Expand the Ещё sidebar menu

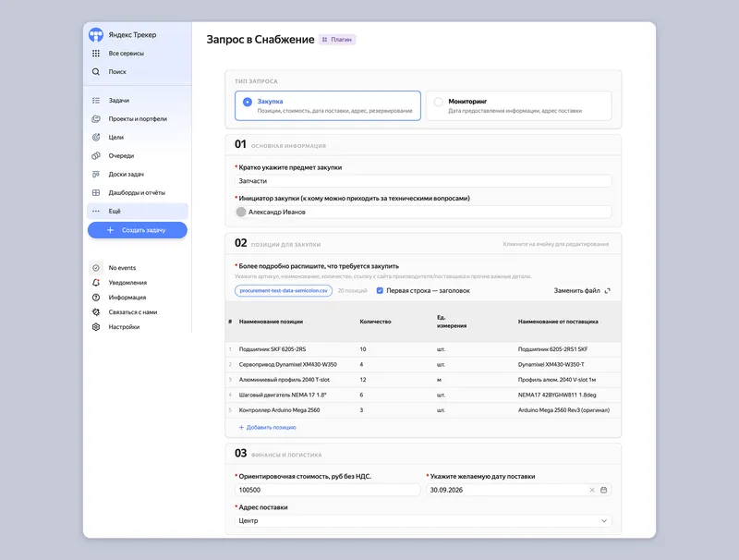point(138,212)
